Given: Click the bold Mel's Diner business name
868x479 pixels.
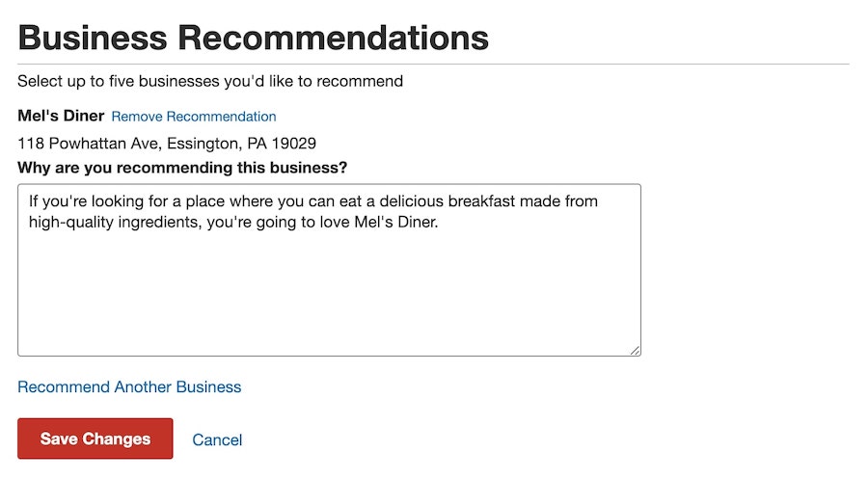Looking at the screenshot, I should click(61, 116).
